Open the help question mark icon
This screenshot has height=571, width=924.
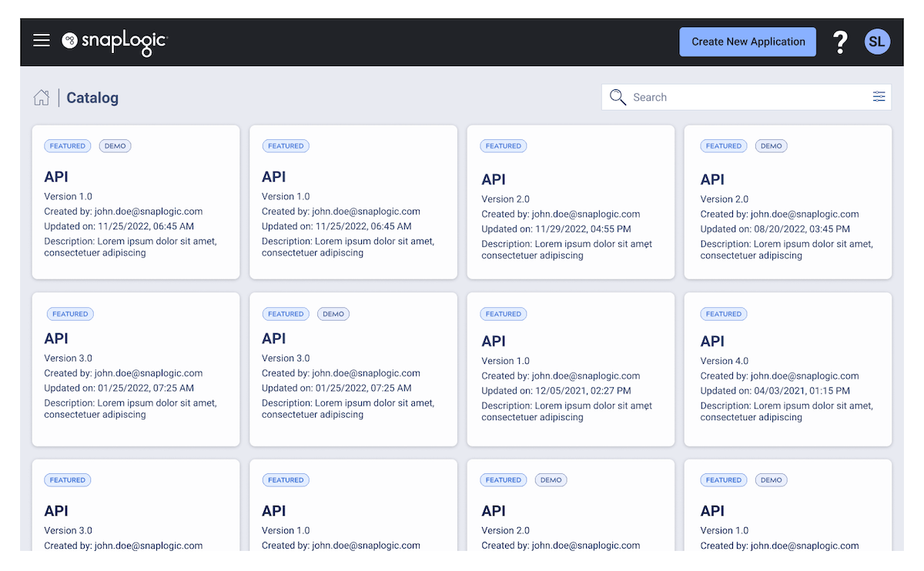[839, 42]
